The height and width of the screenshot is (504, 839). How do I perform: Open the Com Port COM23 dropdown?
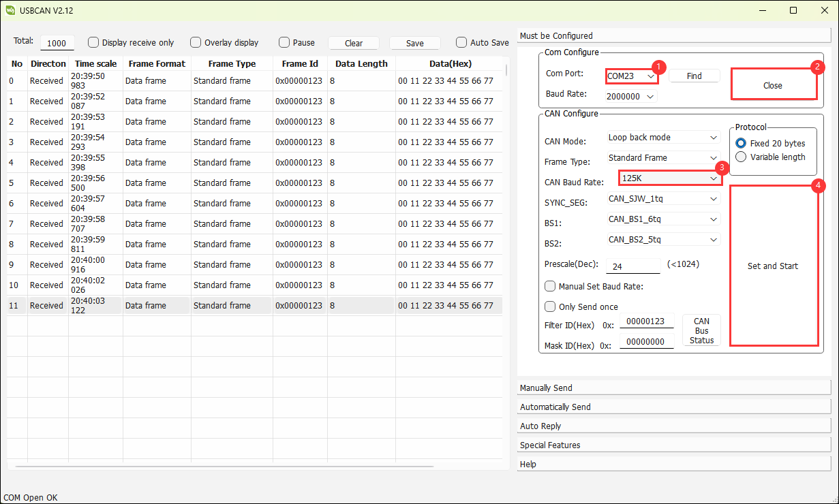coord(631,76)
